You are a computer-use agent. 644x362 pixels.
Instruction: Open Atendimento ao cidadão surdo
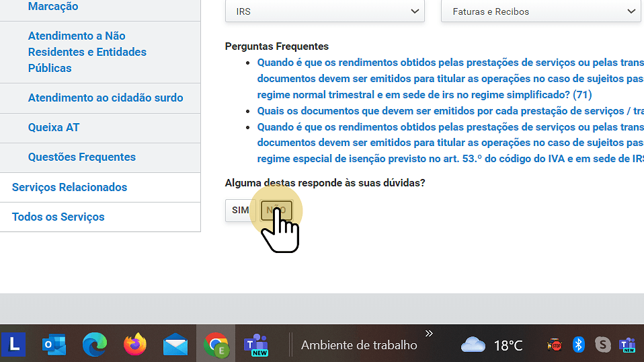coord(106,98)
